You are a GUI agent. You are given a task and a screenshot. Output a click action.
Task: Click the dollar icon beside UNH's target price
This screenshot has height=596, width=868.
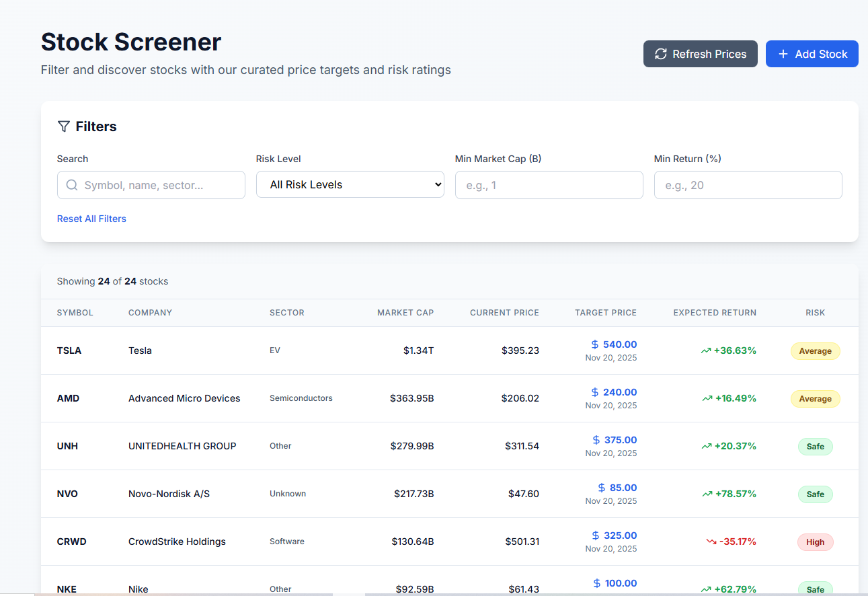pyautogui.click(x=595, y=439)
